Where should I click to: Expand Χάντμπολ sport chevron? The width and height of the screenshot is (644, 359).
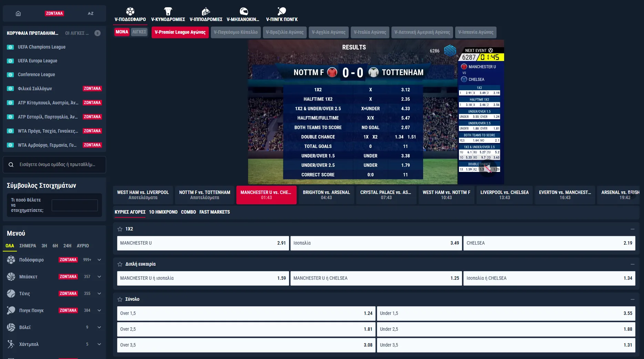pos(99,344)
